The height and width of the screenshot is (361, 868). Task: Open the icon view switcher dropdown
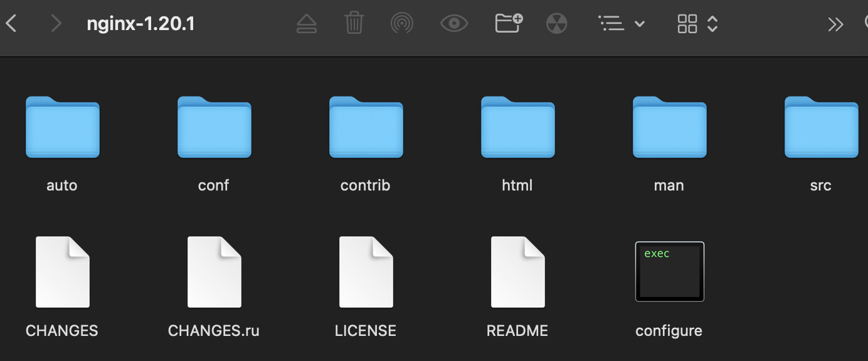pyautogui.click(x=697, y=24)
